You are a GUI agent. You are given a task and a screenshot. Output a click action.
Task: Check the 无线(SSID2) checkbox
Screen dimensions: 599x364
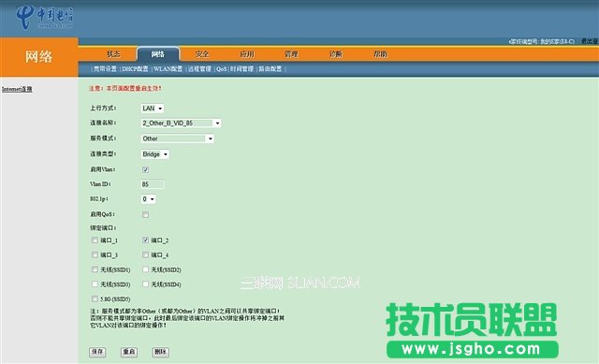click(x=146, y=269)
